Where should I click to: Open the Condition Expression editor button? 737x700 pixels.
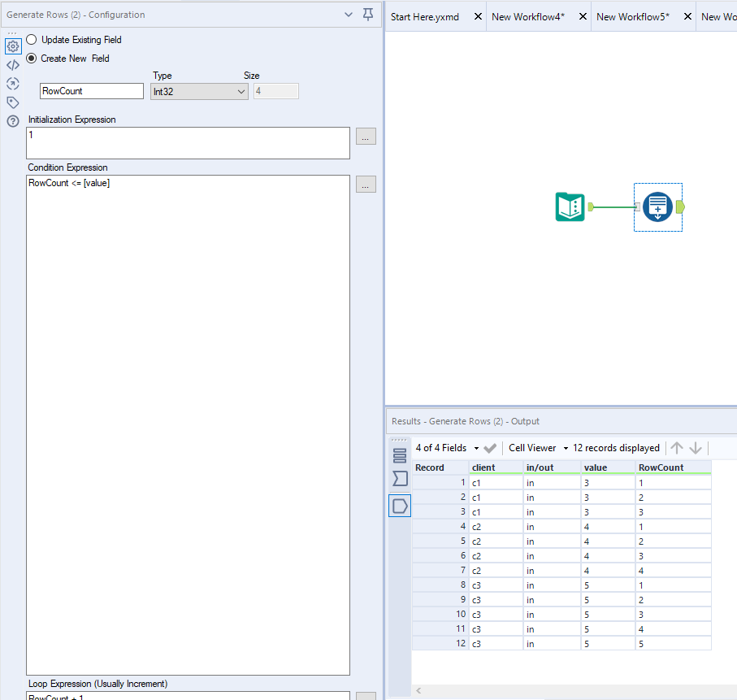366,185
